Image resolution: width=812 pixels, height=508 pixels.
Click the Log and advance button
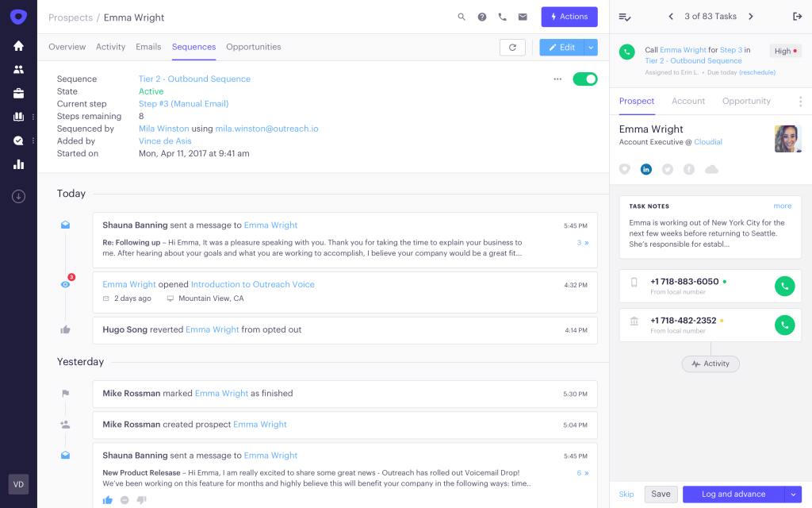[733, 495]
